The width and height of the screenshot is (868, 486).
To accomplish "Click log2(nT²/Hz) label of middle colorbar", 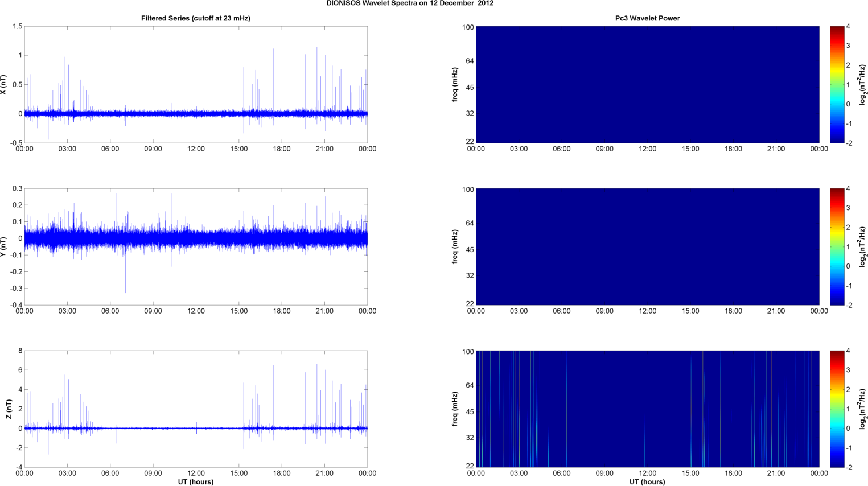I will 863,247.
